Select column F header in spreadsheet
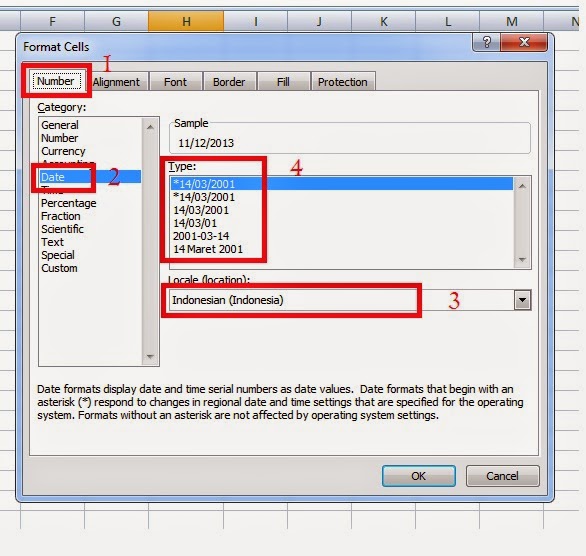This screenshot has height=556, width=586. pos(53,21)
